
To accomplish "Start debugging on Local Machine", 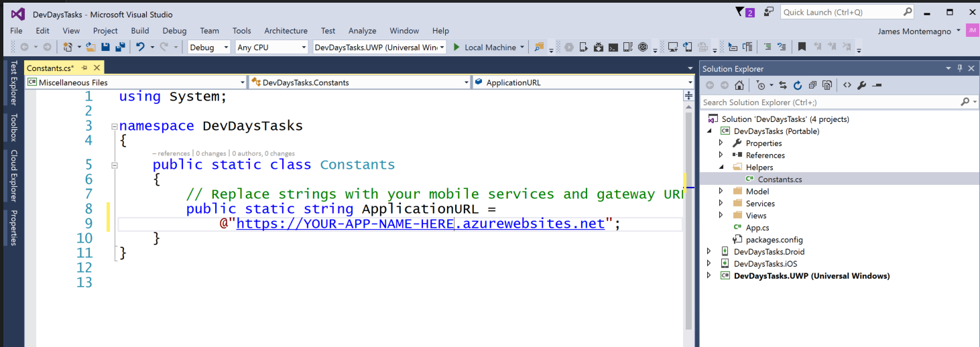I will pyautogui.click(x=484, y=48).
